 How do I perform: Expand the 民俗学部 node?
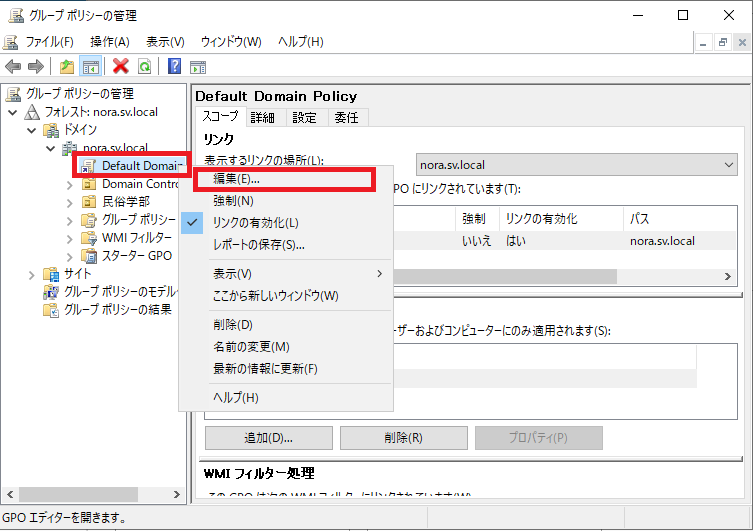point(70,203)
